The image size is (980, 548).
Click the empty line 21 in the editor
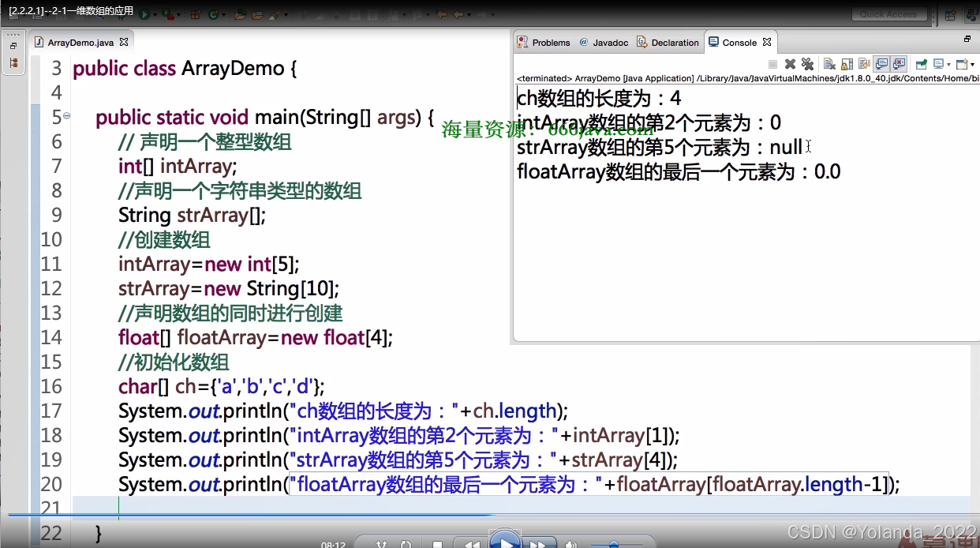(521, 508)
